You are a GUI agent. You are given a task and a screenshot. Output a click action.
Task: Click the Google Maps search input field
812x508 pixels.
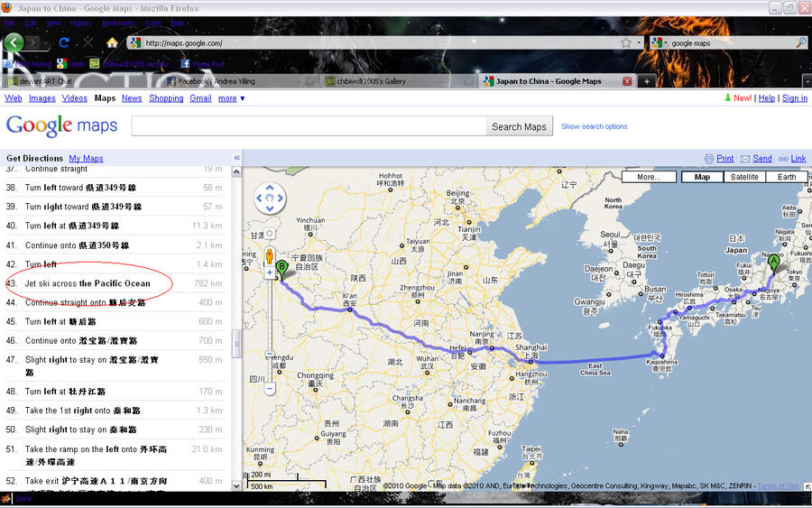(309, 126)
